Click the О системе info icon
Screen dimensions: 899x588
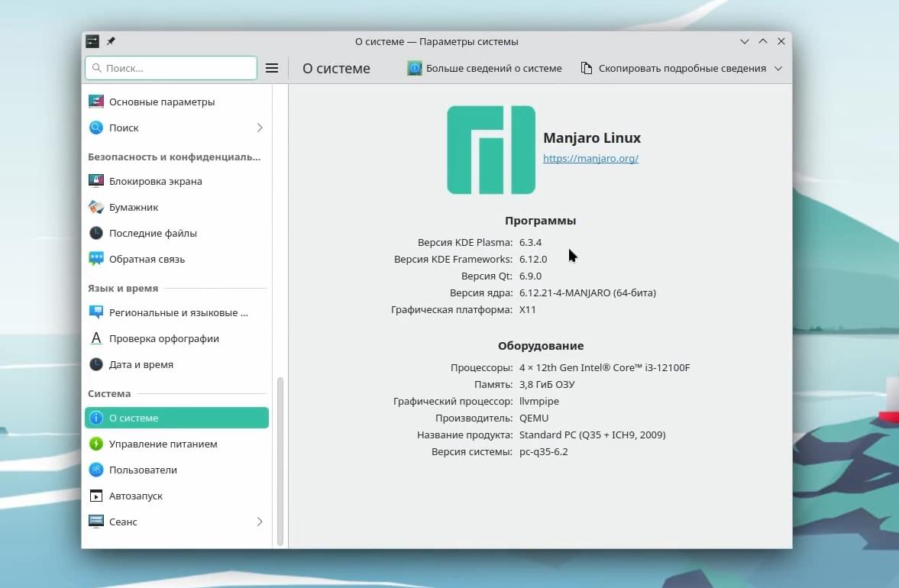click(95, 418)
